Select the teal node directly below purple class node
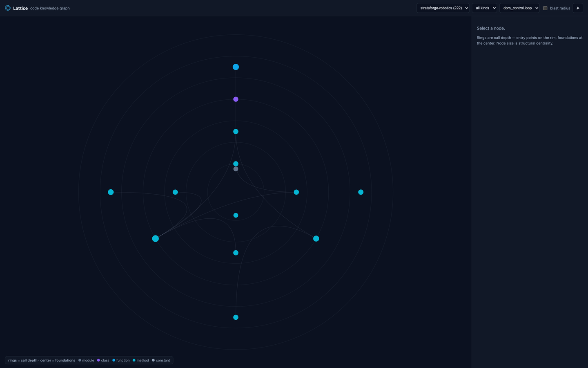 236,132
